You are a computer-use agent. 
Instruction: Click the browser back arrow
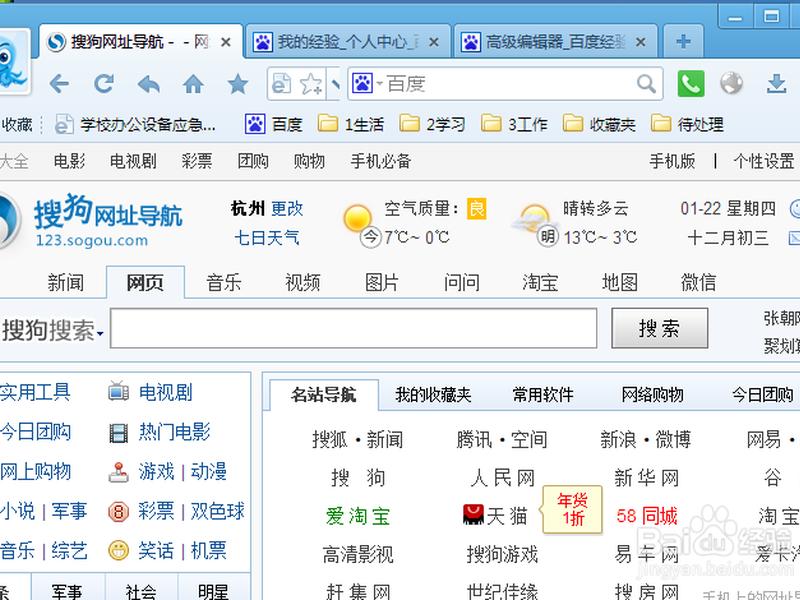[x=59, y=84]
